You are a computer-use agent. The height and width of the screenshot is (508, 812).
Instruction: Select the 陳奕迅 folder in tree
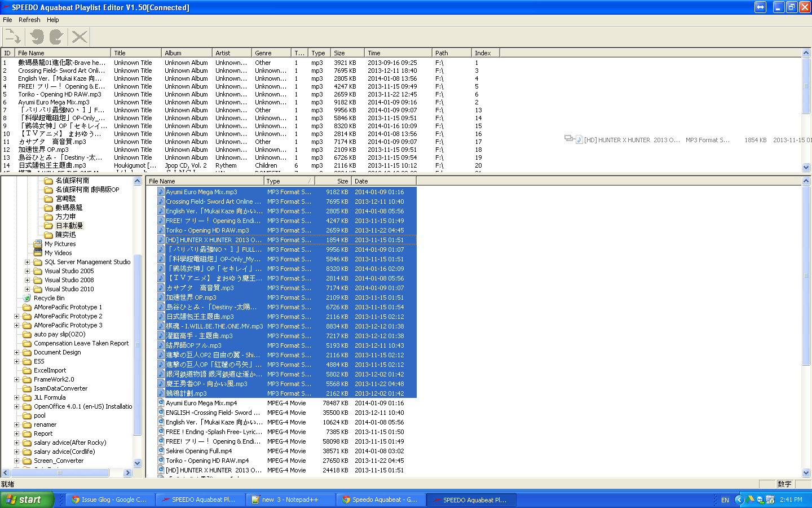click(x=65, y=235)
